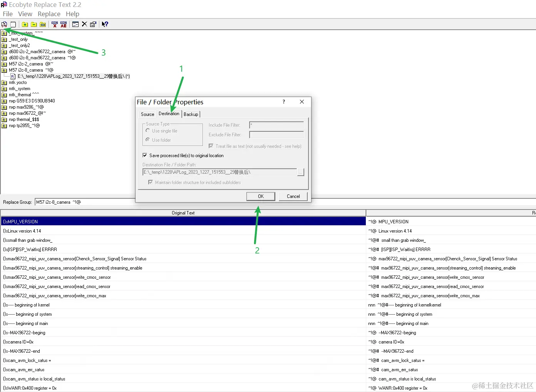The width and height of the screenshot is (536, 392).
Task: Click the Ecobyte application title icon
Action: click(x=4, y=5)
